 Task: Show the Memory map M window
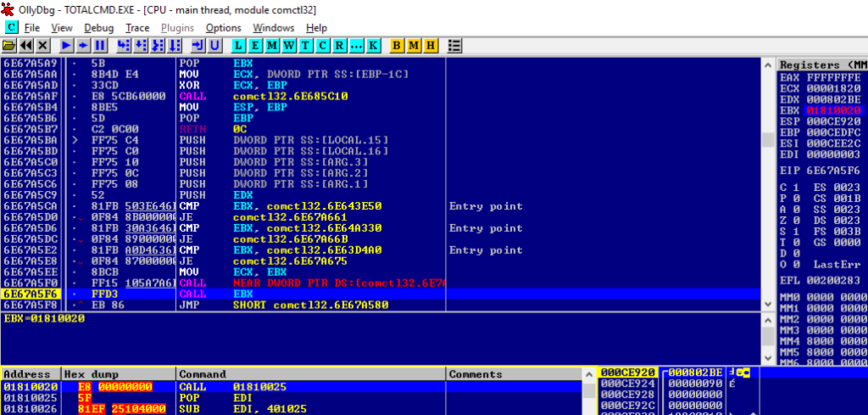click(x=273, y=45)
